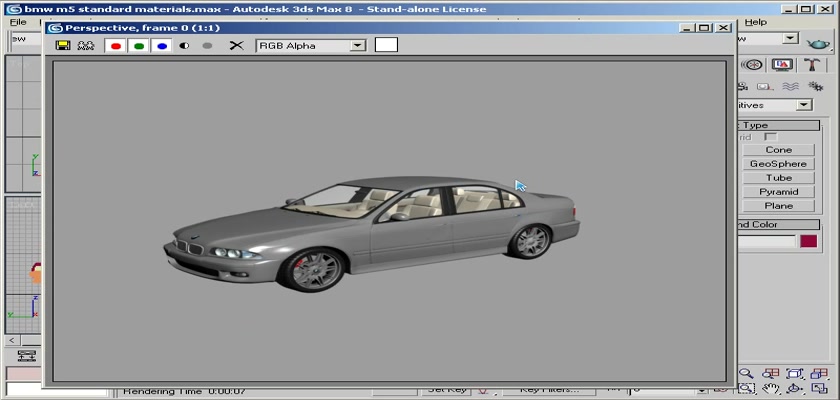
Task: Click the GeoSphere button
Action: pos(778,164)
